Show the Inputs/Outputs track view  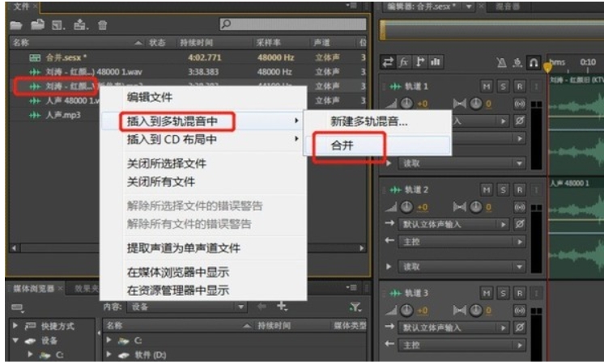(388, 62)
